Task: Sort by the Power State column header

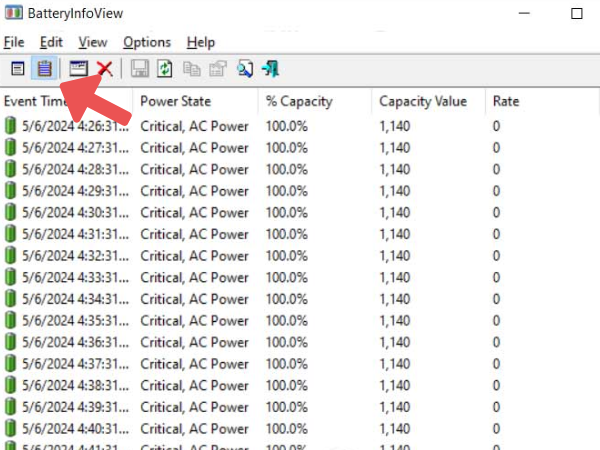Action: (x=195, y=101)
